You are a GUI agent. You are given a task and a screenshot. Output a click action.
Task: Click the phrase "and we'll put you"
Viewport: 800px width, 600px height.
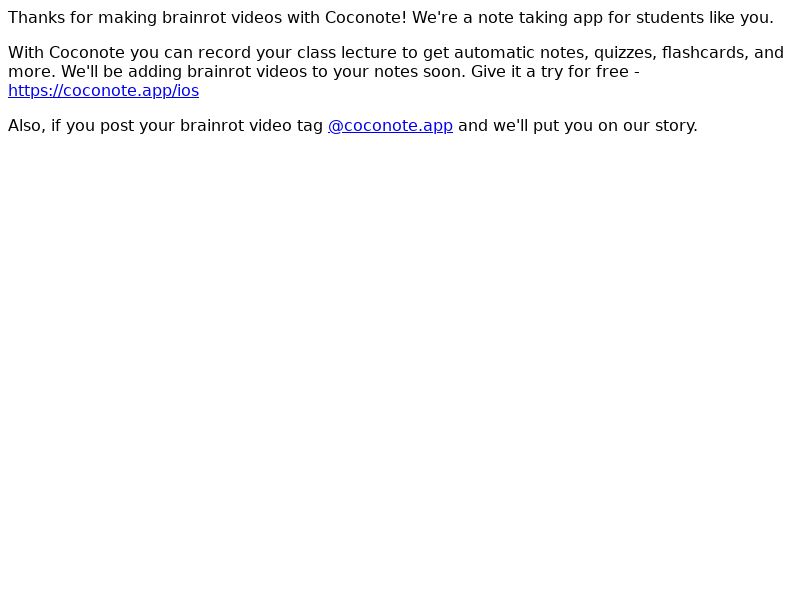tap(526, 126)
